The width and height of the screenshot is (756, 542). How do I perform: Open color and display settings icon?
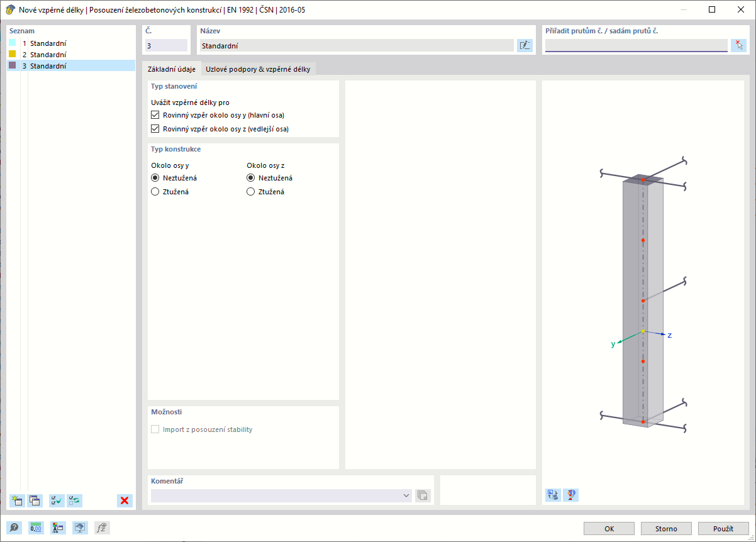tap(58, 528)
